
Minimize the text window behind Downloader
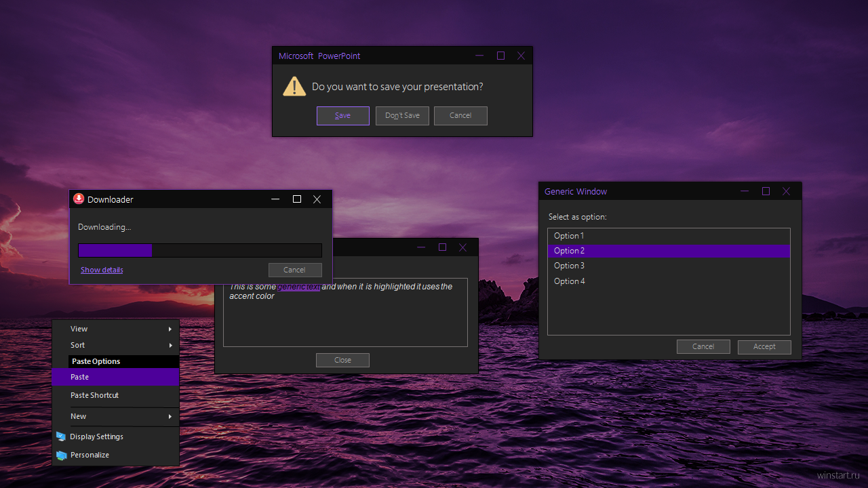421,247
